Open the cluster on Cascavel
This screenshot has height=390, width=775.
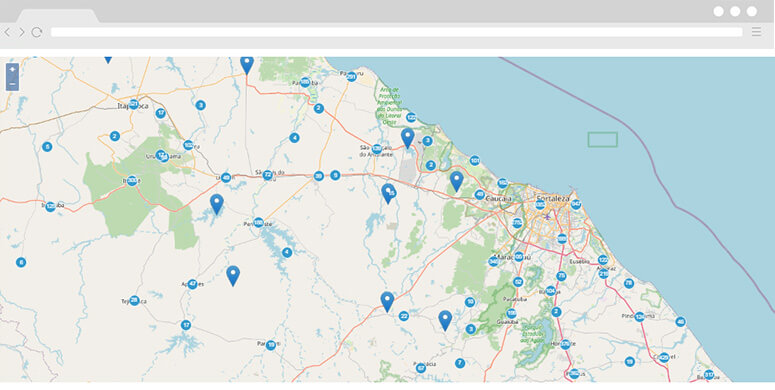click(x=664, y=357)
